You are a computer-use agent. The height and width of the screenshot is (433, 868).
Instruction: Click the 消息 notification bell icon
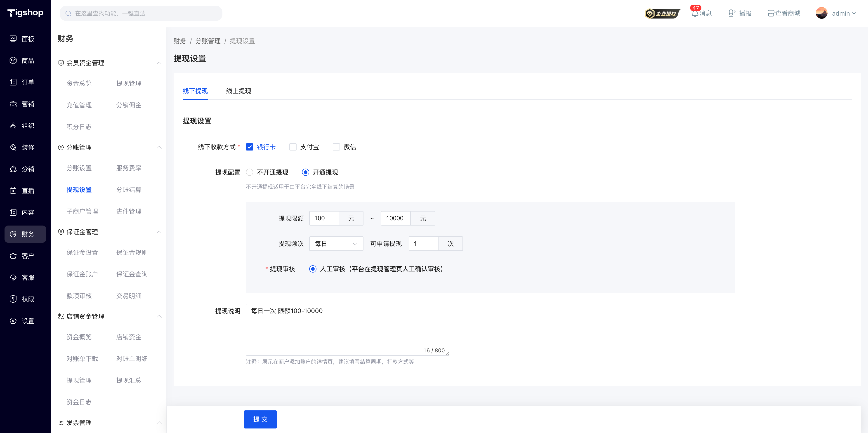point(695,14)
